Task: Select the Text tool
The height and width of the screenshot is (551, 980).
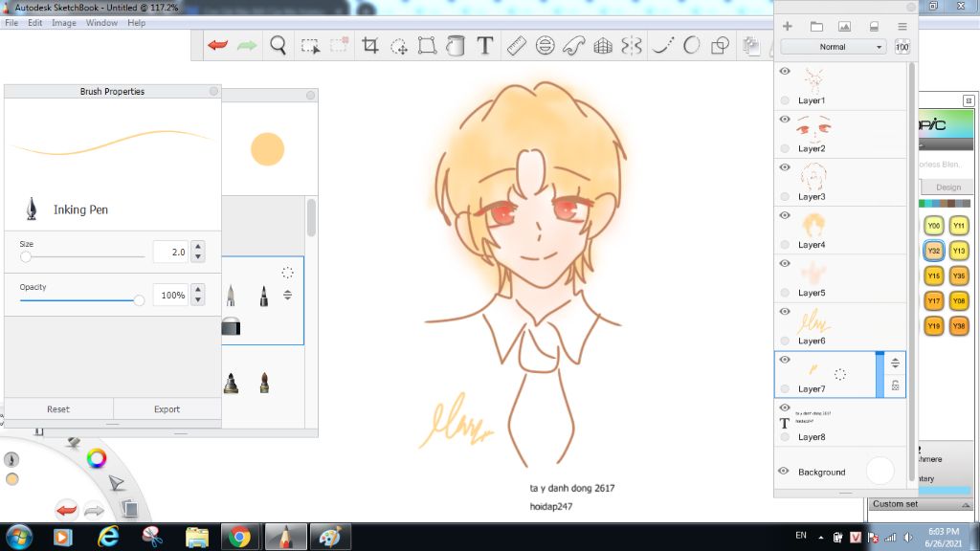Action: click(x=485, y=46)
